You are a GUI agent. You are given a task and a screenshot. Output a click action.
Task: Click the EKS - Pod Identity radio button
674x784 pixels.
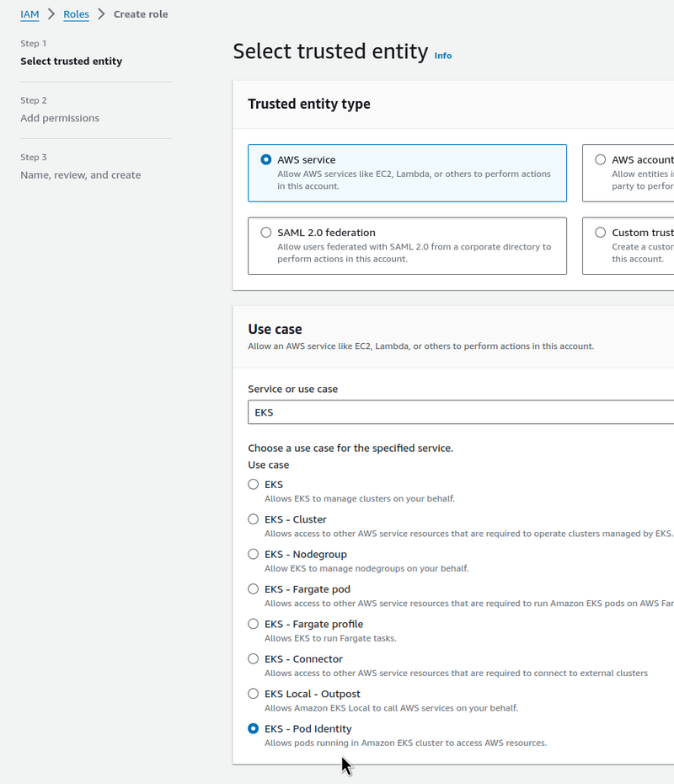point(254,729)
